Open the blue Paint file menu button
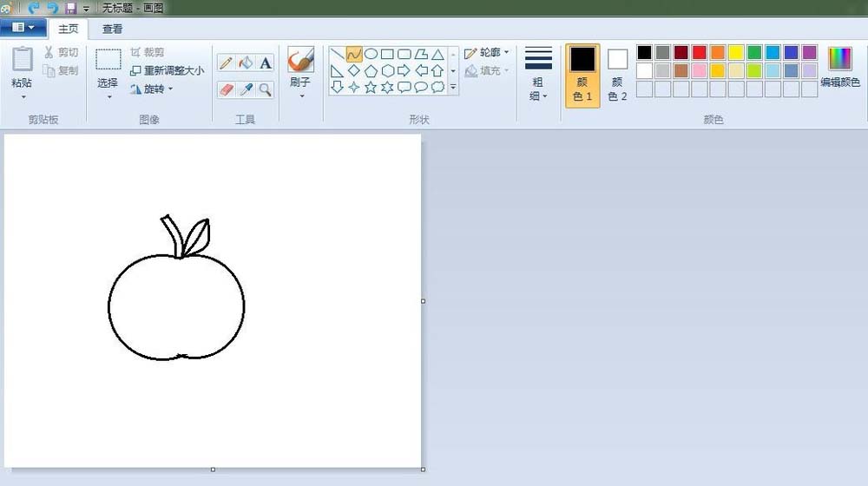Image resolution: width=868 pixels, height=486 pixels. tap(23, 27)
